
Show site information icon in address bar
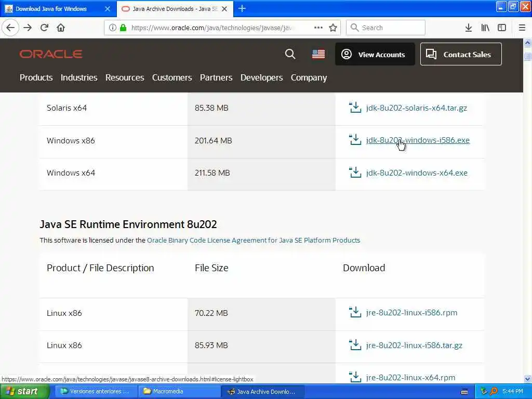click(113, 28)
